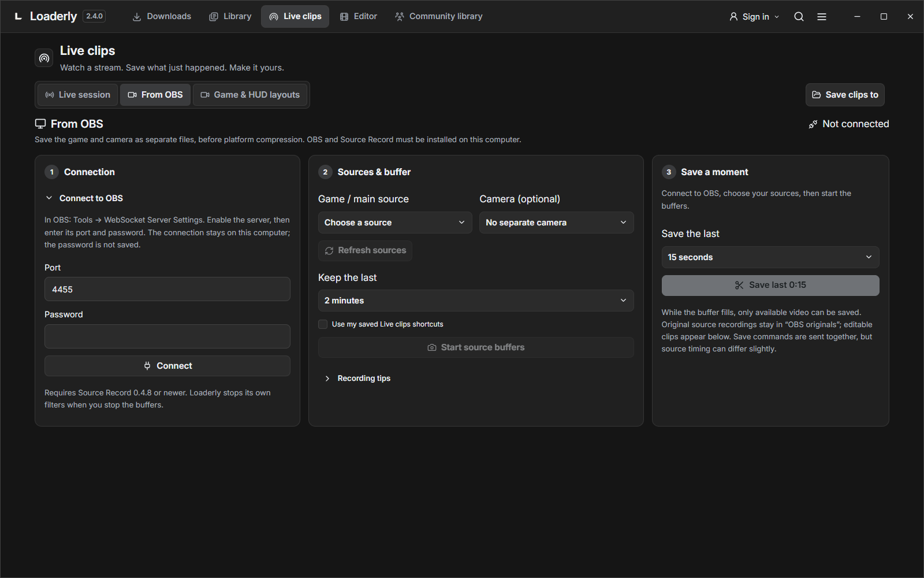
Task: Open the Choose a source dropdown
Action: coord(395,223)
